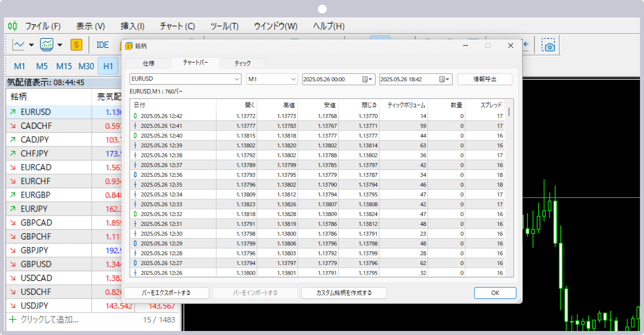The height and width of the screenshot is (335, 644).
Task: Open the IDE editor
Action: (102, 45)
